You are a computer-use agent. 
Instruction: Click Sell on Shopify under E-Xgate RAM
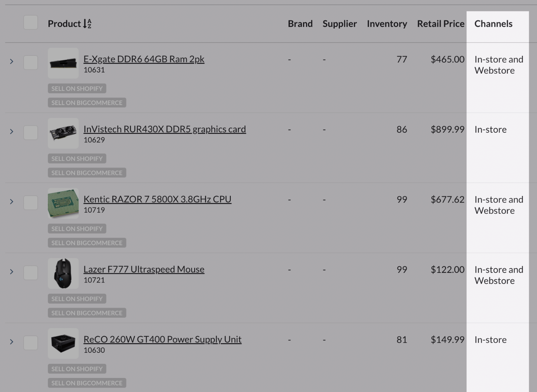pyautogui.click(x=77, y=89)
